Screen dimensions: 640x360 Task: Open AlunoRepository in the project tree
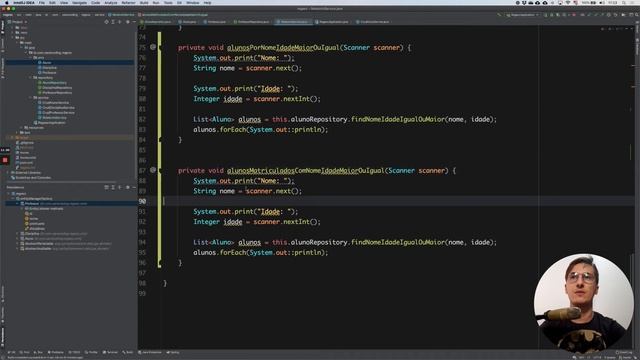(54, 82)
